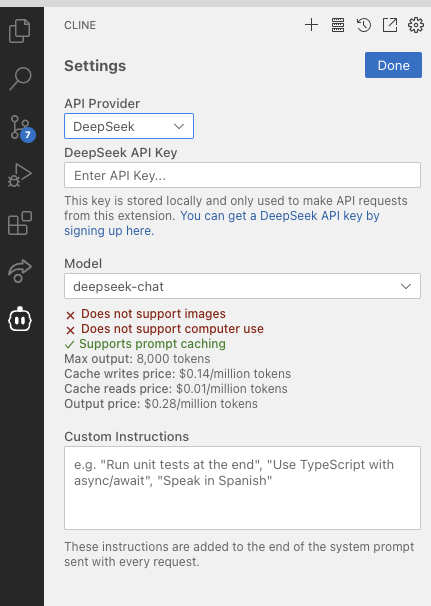The image size is (431, 606).
Task: Click the 'API Provider' label
Action: pyautogui.click(x=102, y=104)
